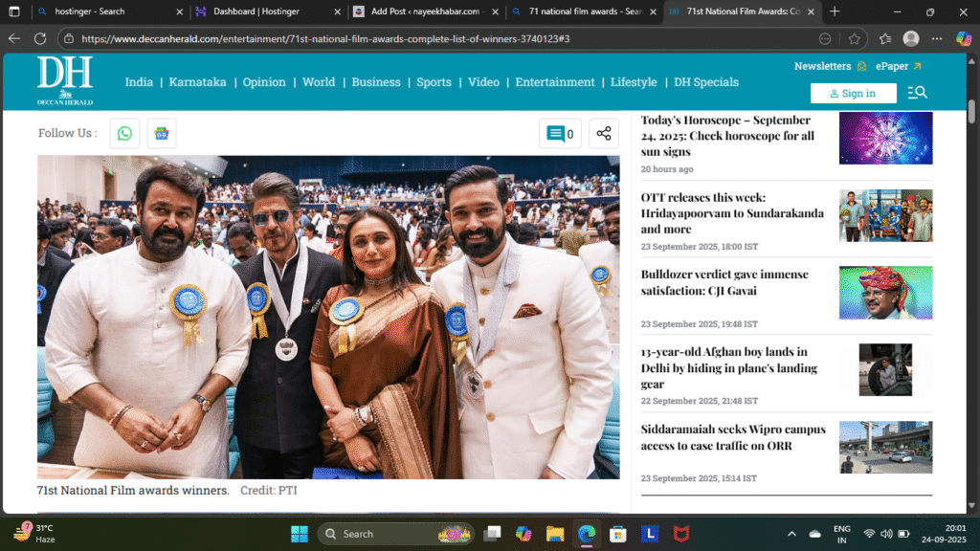Toggle mute with the taskbar volume icon
Viewport: 980px width, 551px height.
tap(885, 533)
